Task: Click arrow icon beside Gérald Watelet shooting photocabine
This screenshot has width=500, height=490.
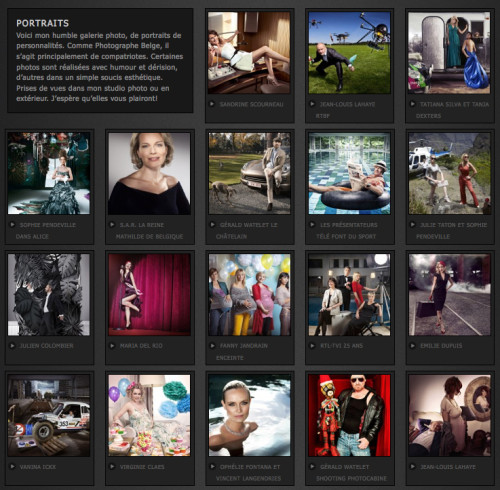Action: [x=312, y=466]
